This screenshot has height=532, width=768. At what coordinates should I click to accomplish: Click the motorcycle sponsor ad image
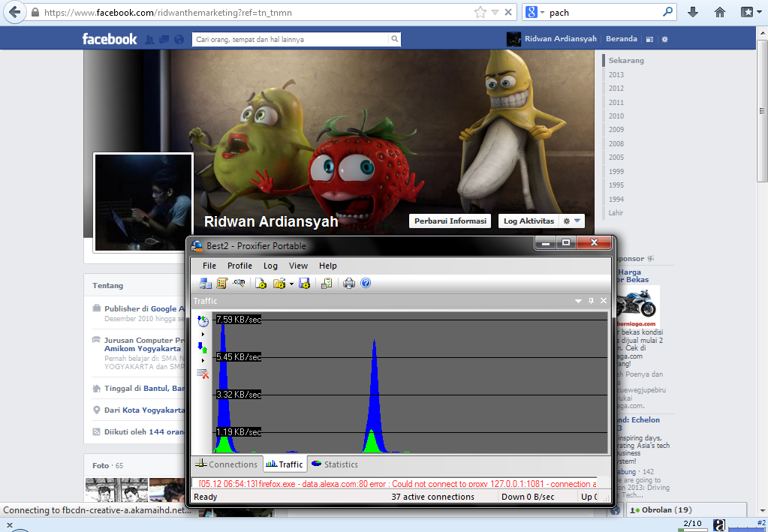click(637, 306)
